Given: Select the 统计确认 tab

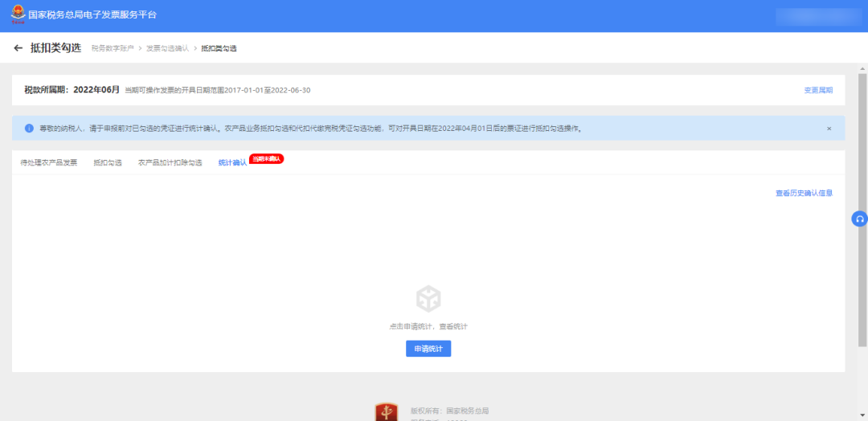Looking at the screenshot, I should point(232,163).
